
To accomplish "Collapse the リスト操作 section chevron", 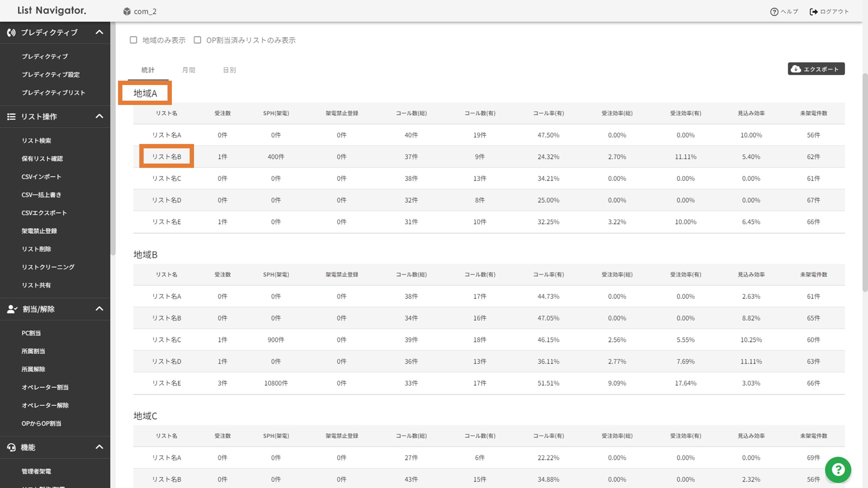I will [x=99, y=116].
